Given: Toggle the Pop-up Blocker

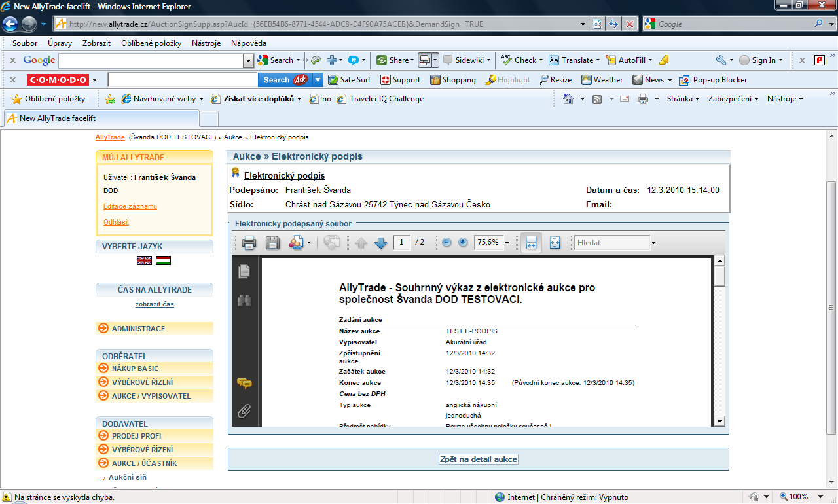Looking at the screenshot, I should click(714, 80).
